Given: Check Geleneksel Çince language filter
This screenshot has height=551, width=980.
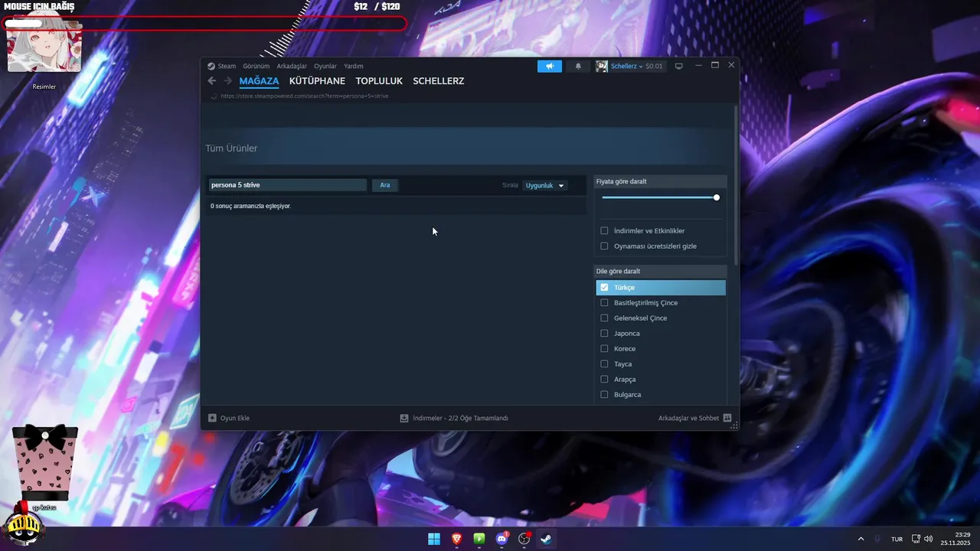Looking at the screenshot, I should click(x=604, y=318).
